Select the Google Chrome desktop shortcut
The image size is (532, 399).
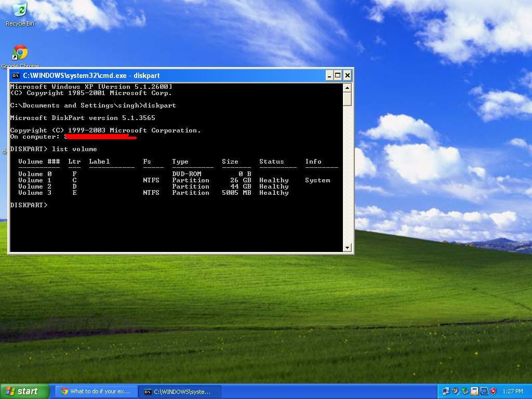coord(20,56)
